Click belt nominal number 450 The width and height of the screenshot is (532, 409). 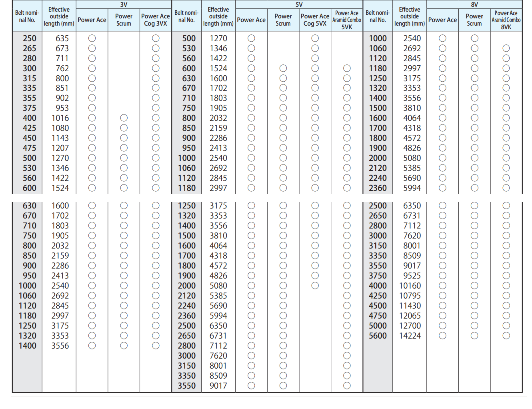click(x=30, y=138)
